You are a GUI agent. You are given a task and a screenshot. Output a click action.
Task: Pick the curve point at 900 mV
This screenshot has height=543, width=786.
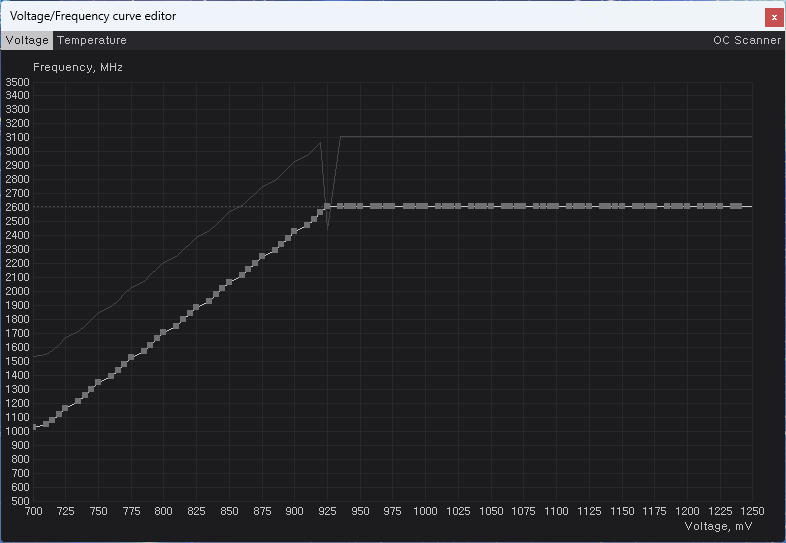(x=294, y=231)
